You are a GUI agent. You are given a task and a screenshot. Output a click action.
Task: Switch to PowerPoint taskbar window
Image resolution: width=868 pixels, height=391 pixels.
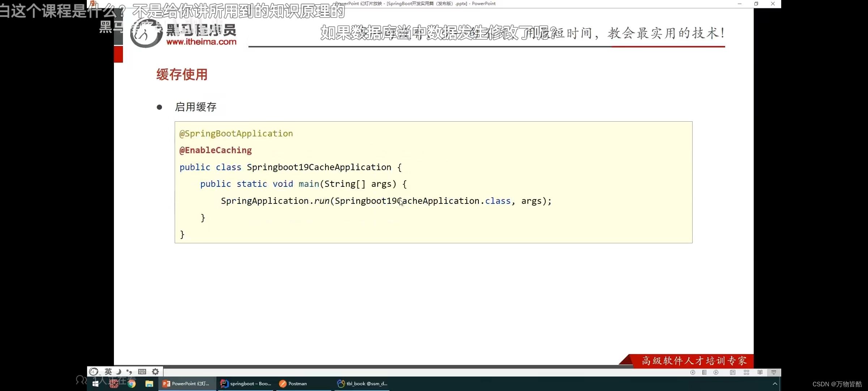click(187, 384)
